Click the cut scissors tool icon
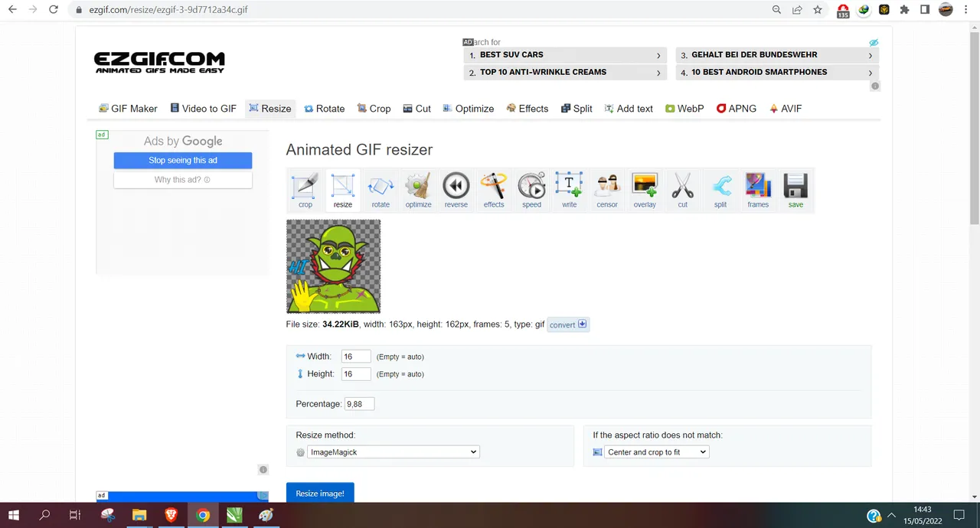This screenshot has width=980, height=528. (x=682, y=190)
